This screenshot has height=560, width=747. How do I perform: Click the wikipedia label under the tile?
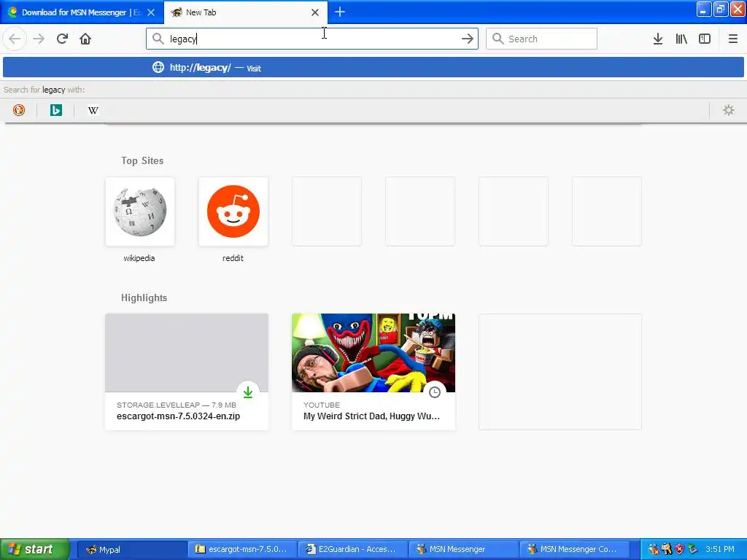pos(139,258)
